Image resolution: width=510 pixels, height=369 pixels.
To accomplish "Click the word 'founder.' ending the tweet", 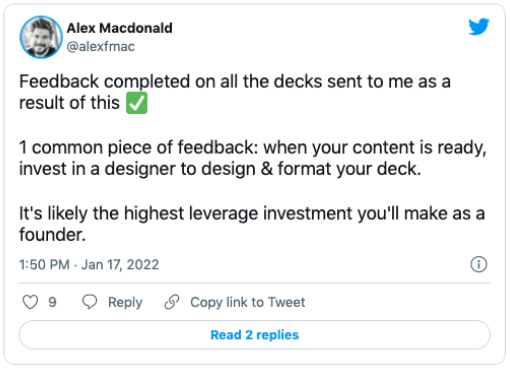I will [52, 235].
